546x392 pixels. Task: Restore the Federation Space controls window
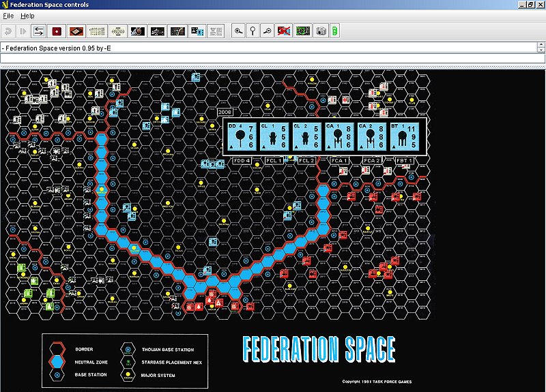tap(531, 5)
